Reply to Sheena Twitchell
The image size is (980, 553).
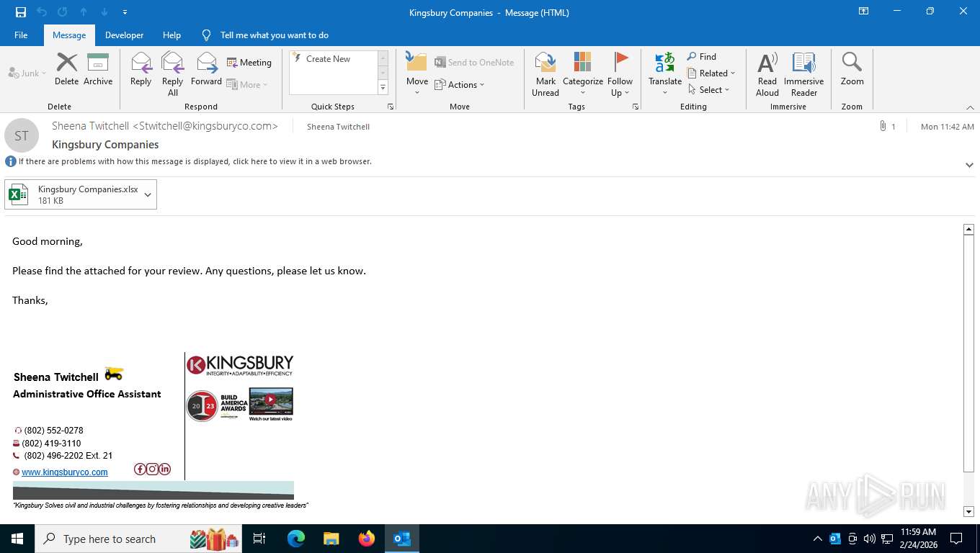141,69
